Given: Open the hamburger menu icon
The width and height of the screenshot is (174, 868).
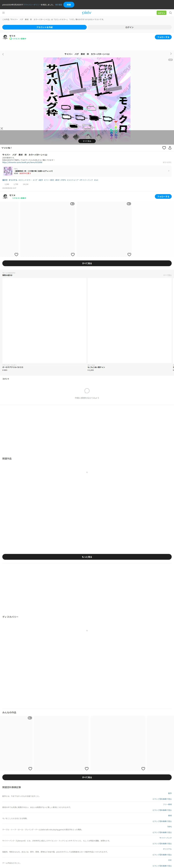Looking at the screenshot, I should point(3,13).
